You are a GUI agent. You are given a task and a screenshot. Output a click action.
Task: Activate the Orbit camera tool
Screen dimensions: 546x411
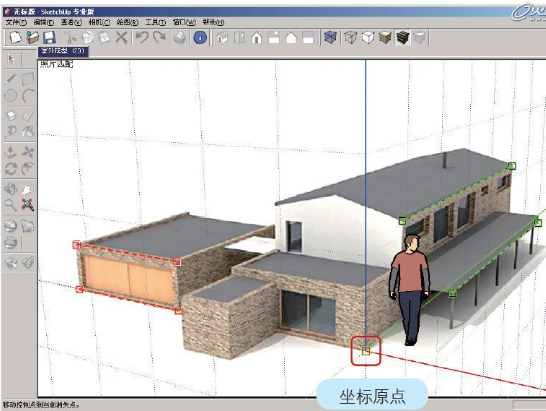click(10, 189)
